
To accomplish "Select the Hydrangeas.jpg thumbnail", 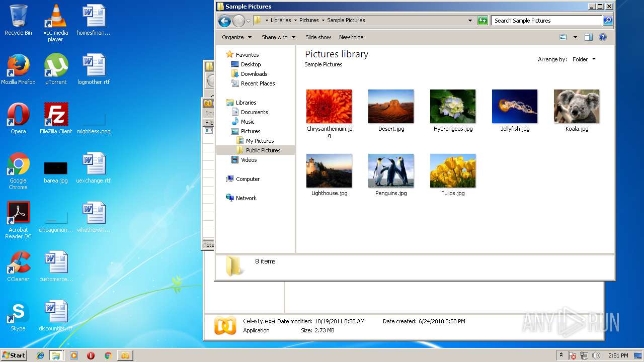I will [453, 107].
